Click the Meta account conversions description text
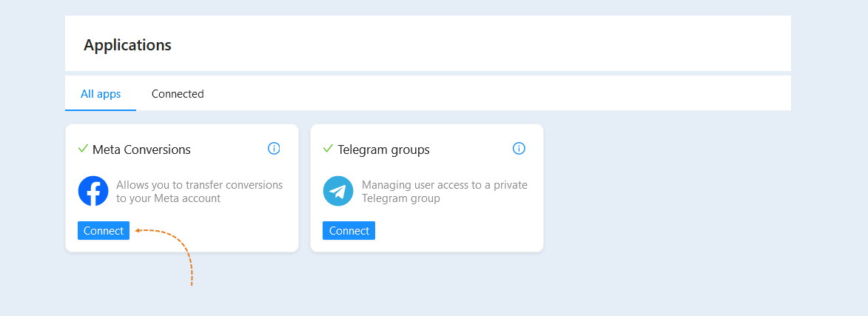Image resolution: width=868 pixels, height=316 pixels. [199, 192]
